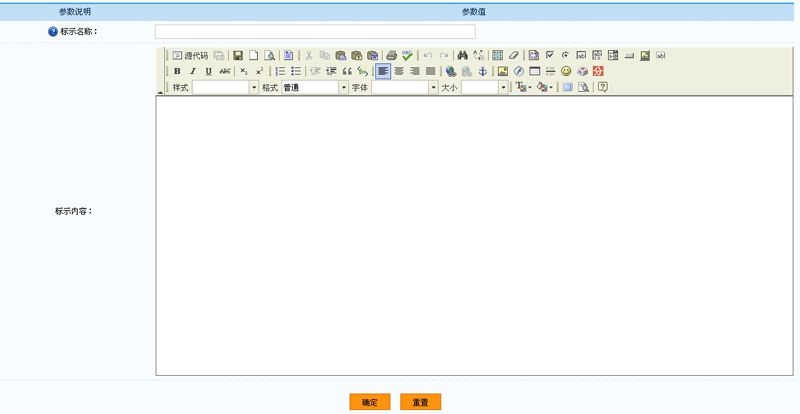Toggle bulleted list
The height and width of the screenshot is (414, 800).
[x=296, y=71]
